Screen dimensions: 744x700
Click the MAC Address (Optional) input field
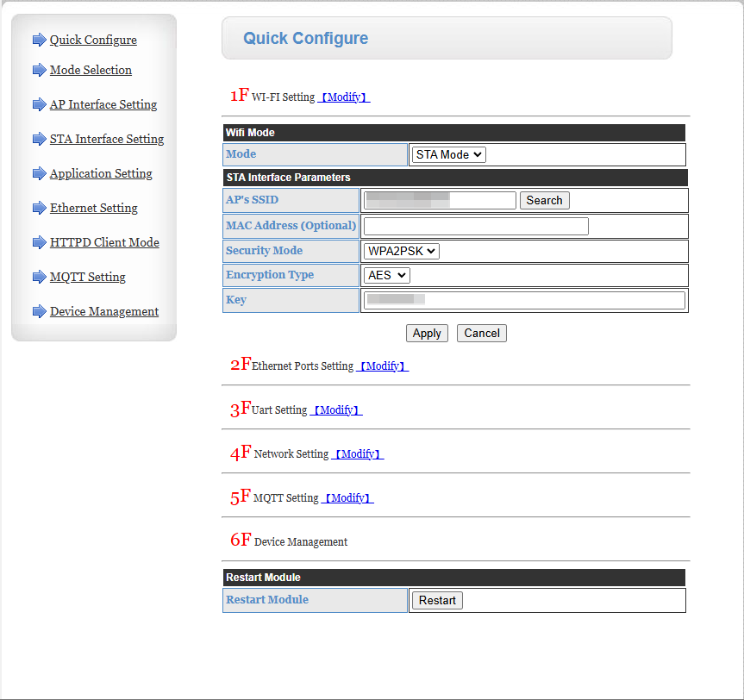click(x=476, y=227)
